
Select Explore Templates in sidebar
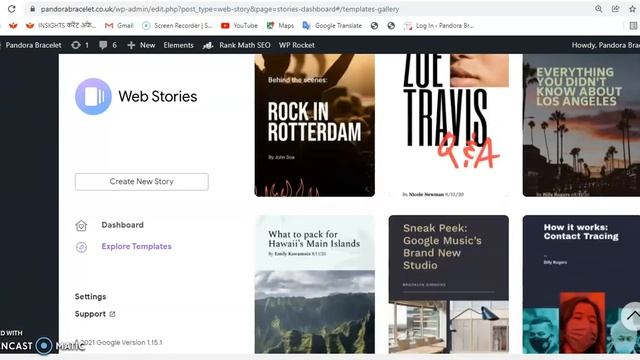pos(136,247)
